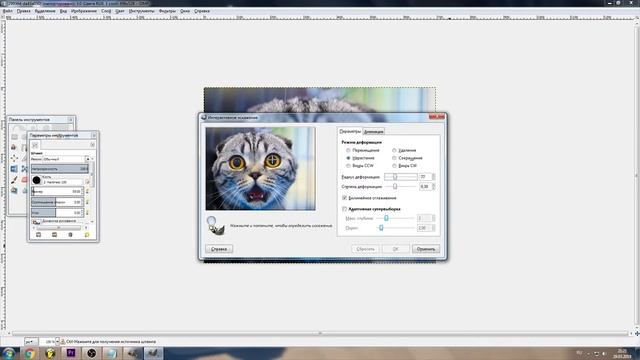Open the status bar units dropdown

pos(31,342)
